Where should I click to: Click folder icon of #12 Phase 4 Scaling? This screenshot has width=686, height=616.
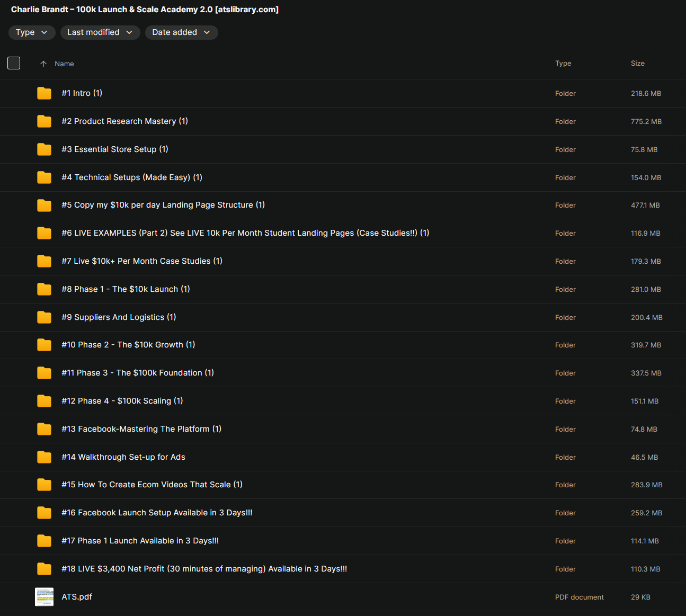pyautogui.click(x=44, y=401)
